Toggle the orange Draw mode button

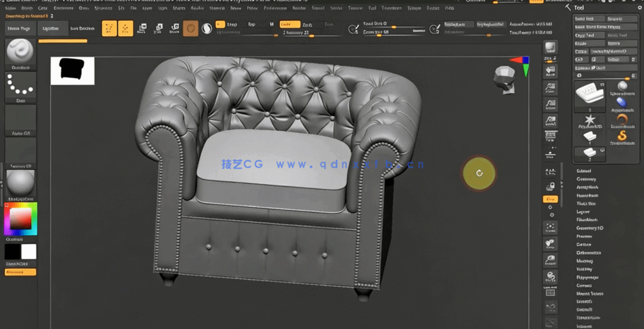point(126,28)
